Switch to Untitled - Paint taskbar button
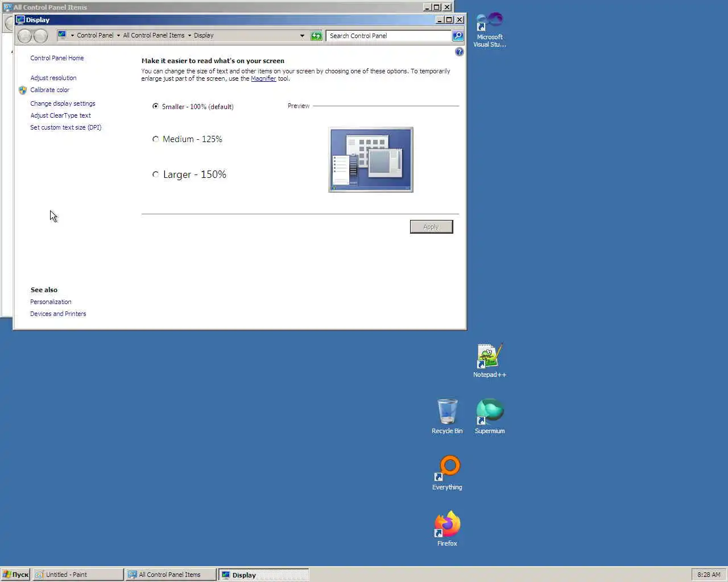 pos(78,575)
